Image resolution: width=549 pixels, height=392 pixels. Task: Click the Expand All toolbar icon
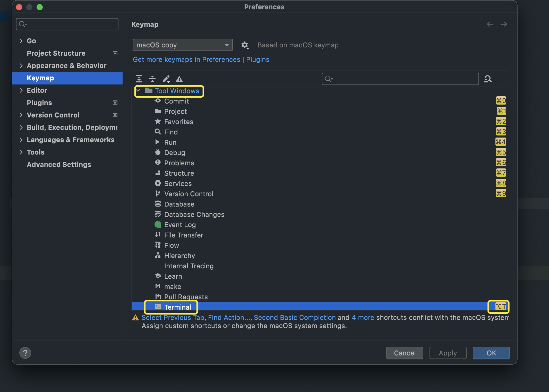pyautogui.click(x=139, y=79)
